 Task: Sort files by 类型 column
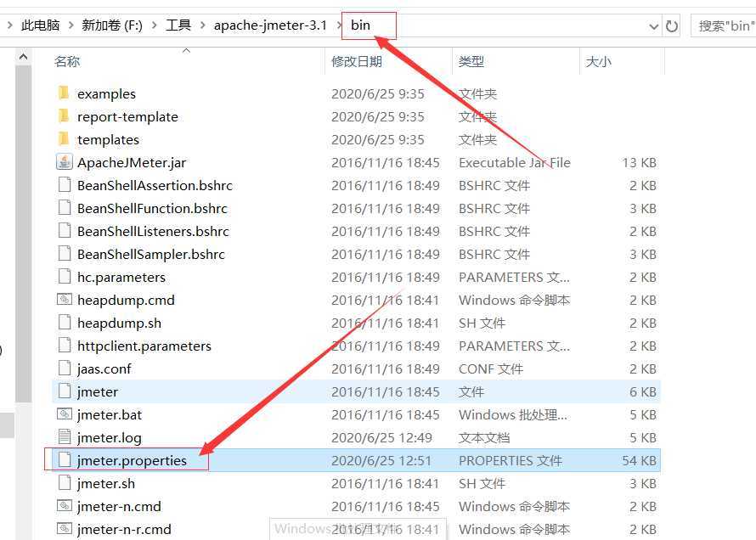click(471, 62)
